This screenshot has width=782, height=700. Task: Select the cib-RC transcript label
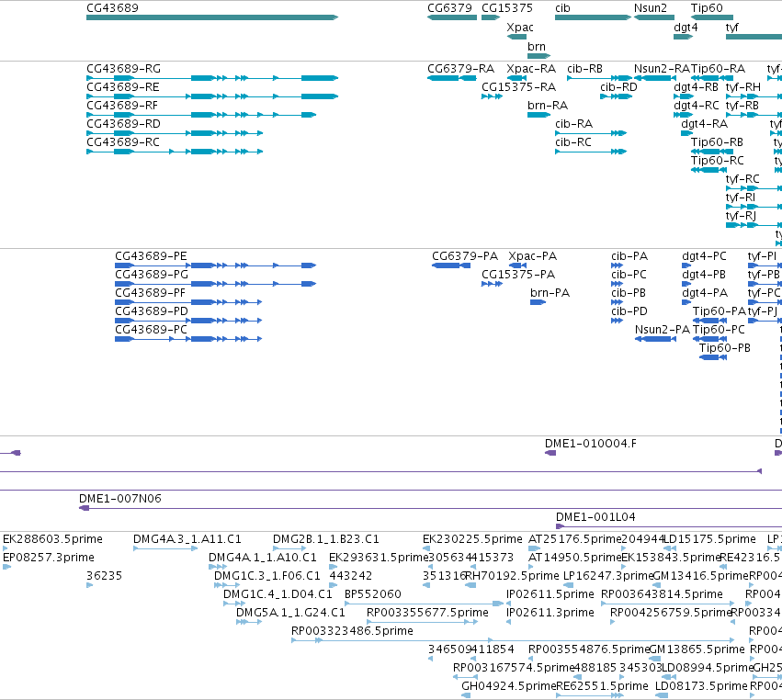coord(573,142)
